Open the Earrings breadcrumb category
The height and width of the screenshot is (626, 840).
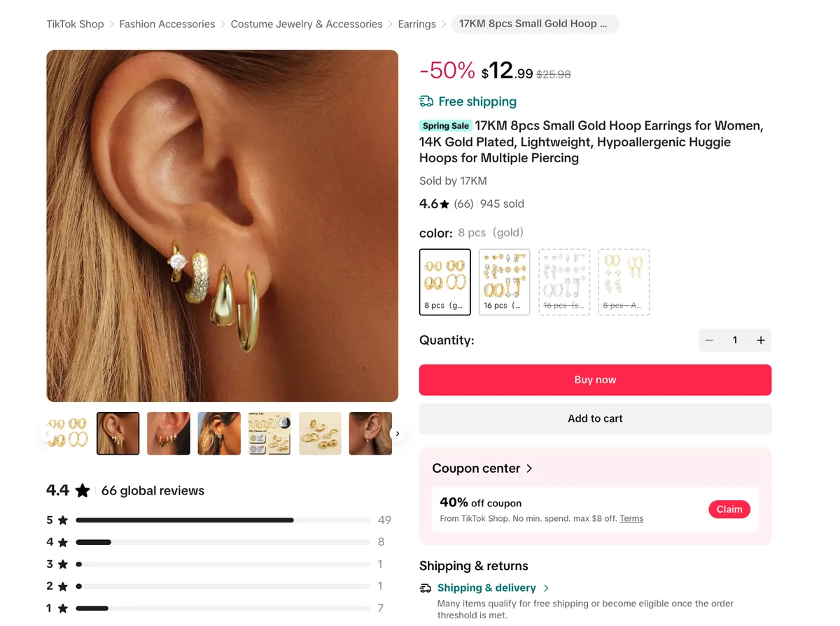[x=416, y=23]
